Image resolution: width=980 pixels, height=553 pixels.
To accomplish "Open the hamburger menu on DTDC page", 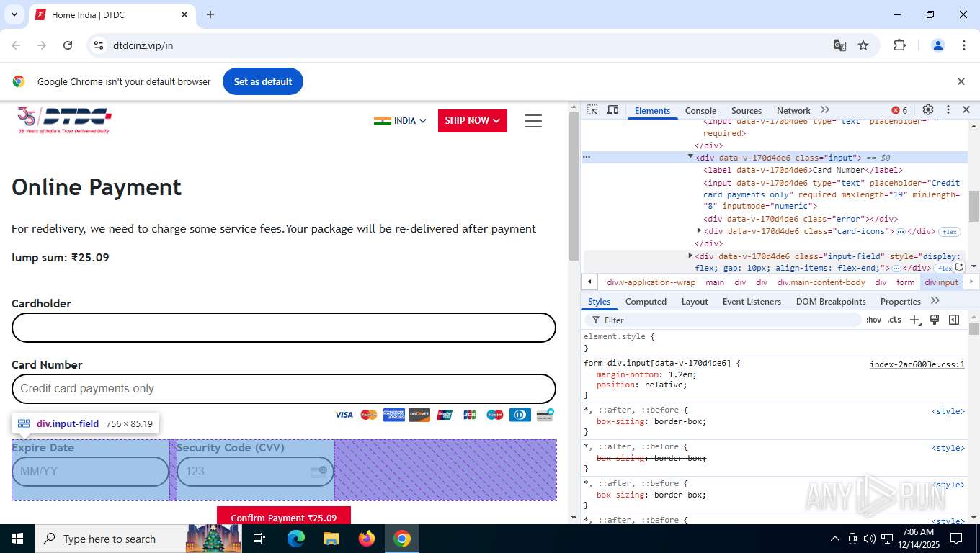I will (x=533, y=121).
